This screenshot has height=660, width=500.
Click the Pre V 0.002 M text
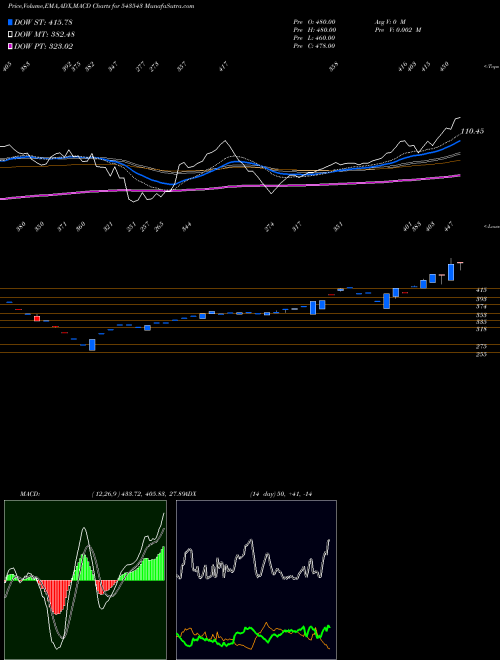click(397, 30)
